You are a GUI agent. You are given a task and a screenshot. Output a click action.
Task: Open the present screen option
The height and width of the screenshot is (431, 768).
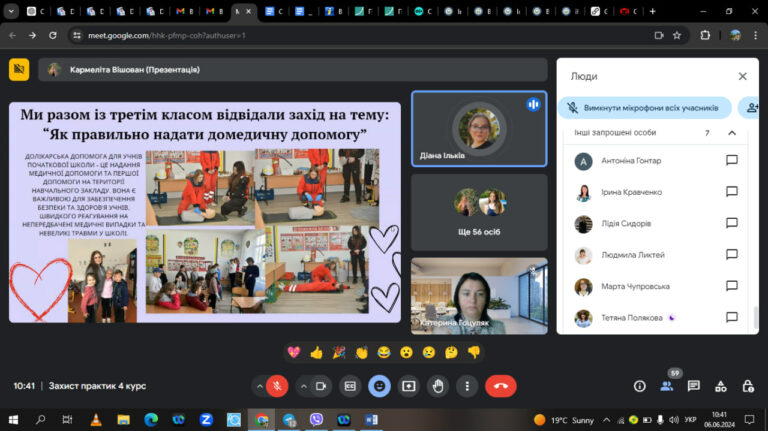408,386
